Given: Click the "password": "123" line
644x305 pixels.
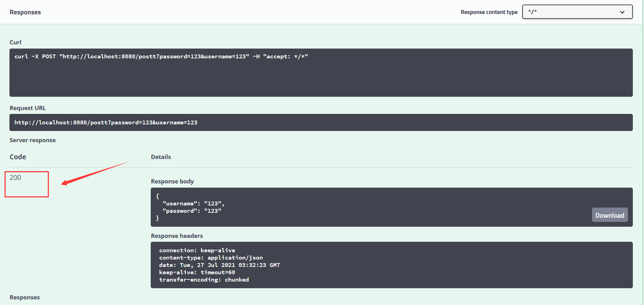Looking at the screenshot, I should (x=192, y=211).
